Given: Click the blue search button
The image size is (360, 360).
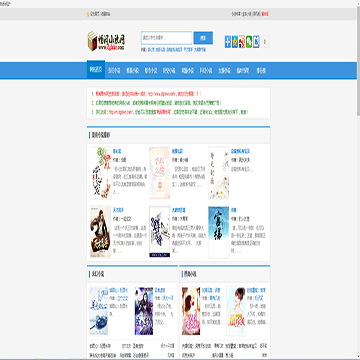Looking at the screenshot, I should pyautogui.click(x=203, y=38).
